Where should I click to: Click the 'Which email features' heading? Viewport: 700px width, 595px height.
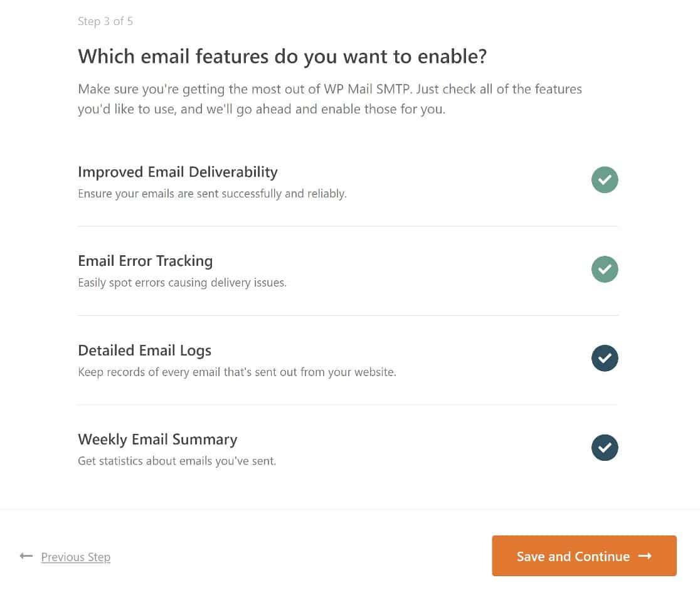click(282, 56)
